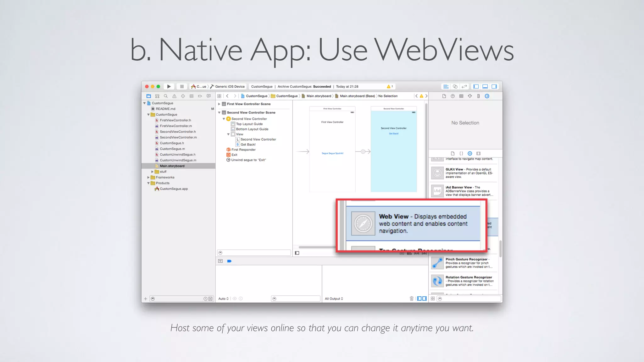Collapse the View node in outline
Viewport: 644px width, 362px height.
tap(228, 134)
